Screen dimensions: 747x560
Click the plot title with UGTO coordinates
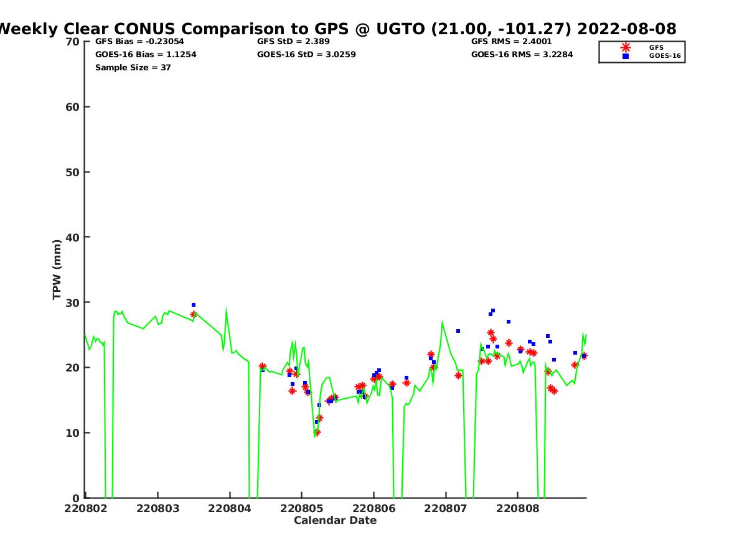point(336,29)
